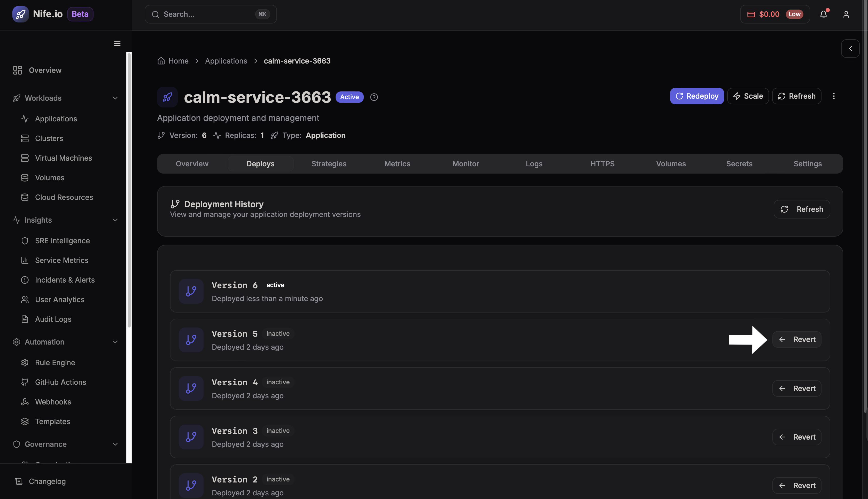Click the Redeploy button
The height and width of the screenshot is (499, 868).
tap(697, 96)
